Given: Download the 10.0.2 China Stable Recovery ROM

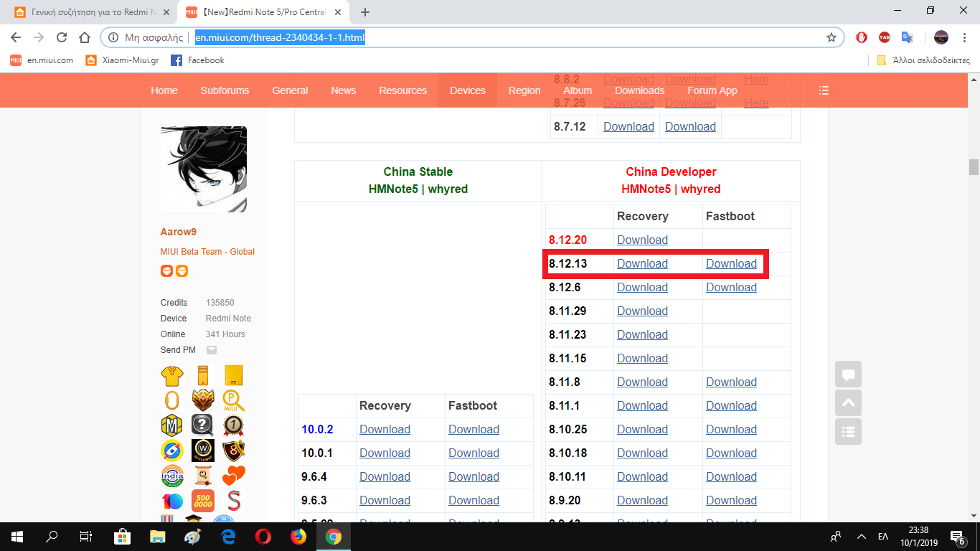Looking at the screenshot, I should click(385, 429).
